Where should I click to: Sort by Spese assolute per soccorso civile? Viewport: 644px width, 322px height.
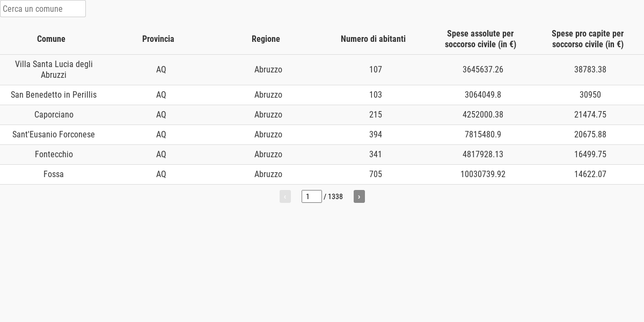[480, 39]
